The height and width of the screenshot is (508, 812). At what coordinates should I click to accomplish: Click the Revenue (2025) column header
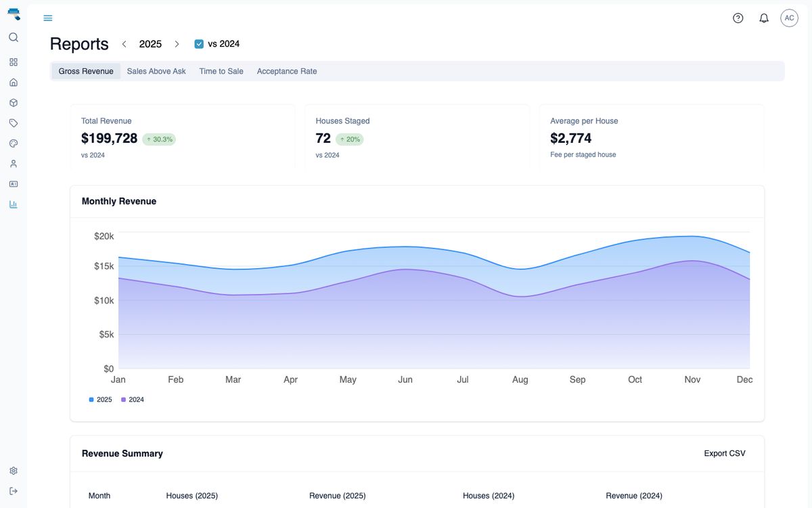point(338,496)
